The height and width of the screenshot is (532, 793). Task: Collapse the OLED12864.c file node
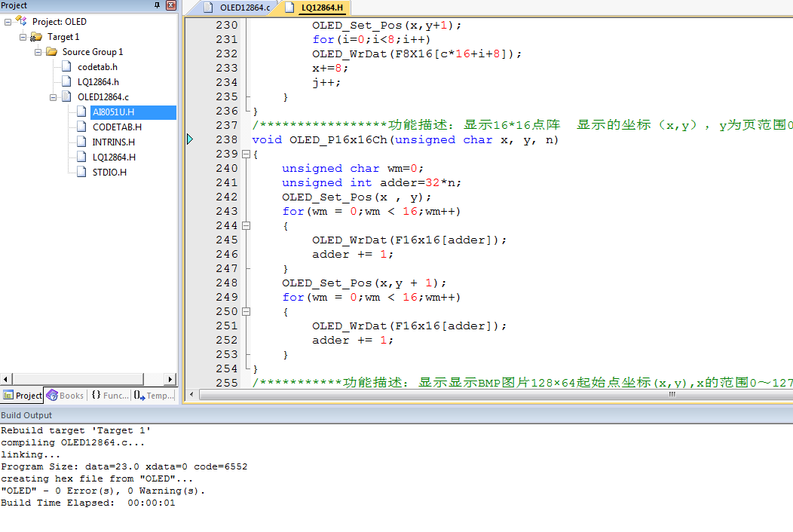coord(53,97)
